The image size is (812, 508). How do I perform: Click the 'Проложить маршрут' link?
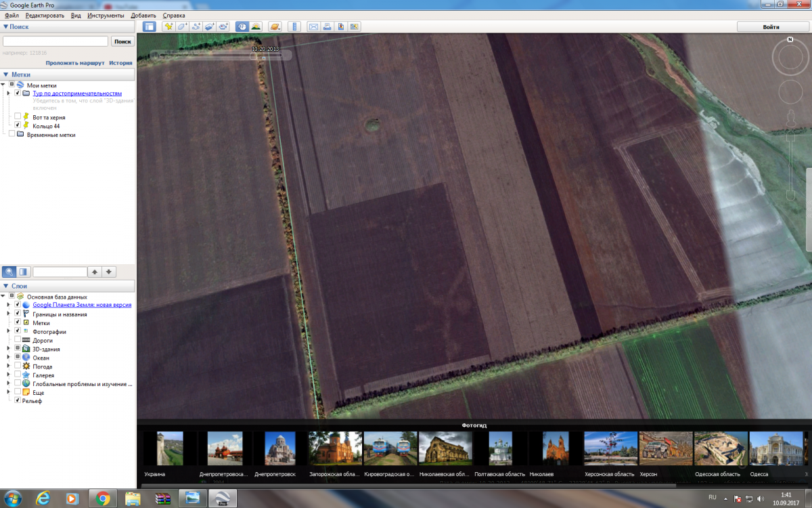pos(75,63)
